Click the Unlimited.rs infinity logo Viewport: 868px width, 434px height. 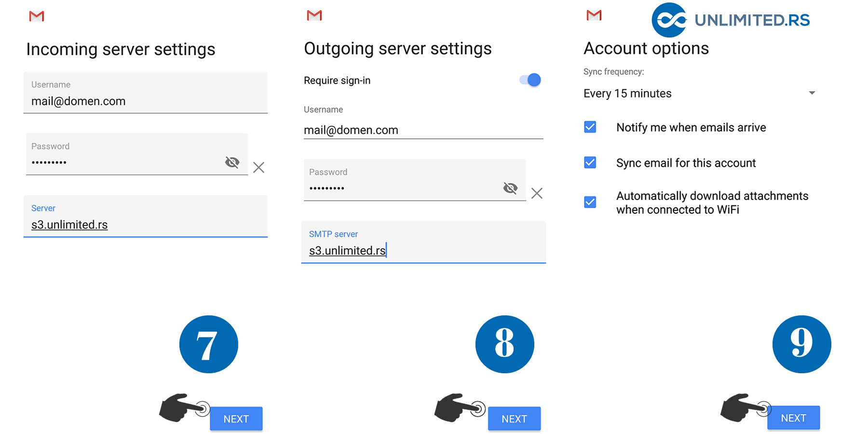pyautogui.click(x=669, y=20)
